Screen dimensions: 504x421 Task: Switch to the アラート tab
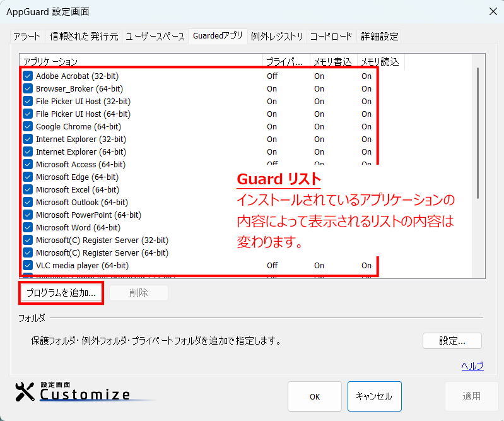(x=26, y=37)
